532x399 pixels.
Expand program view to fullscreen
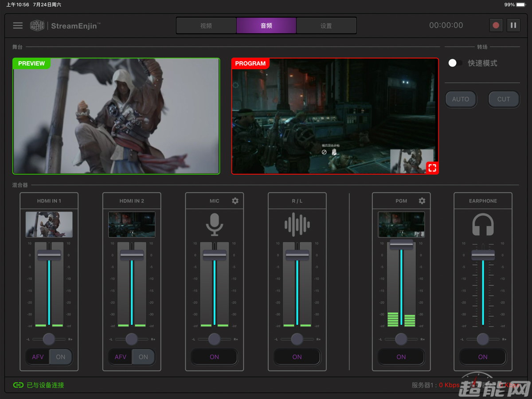pyautogui.click(x=432, y=168)
